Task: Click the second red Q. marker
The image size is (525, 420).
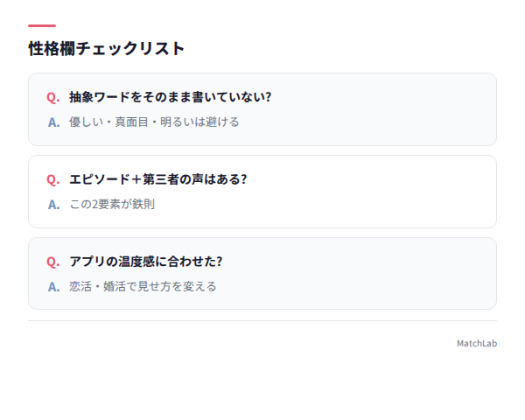Action: tap(53, 179)
